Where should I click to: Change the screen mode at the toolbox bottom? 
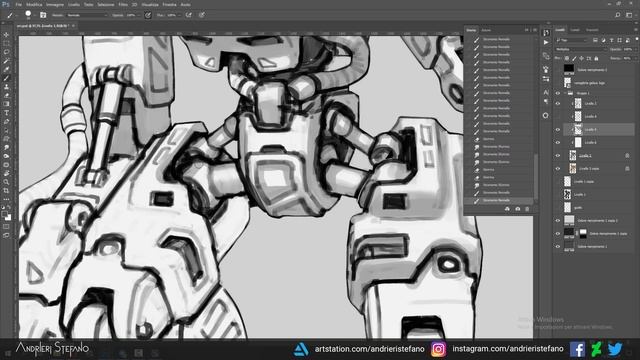6,236
